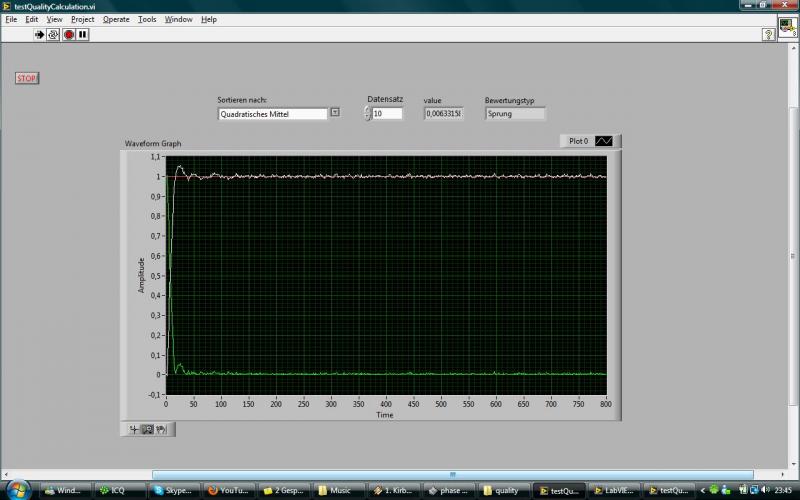Click the Datensatz increment/decrement stepper
The height and width of the screenshot is (500, 800).
tap(367, 114)
